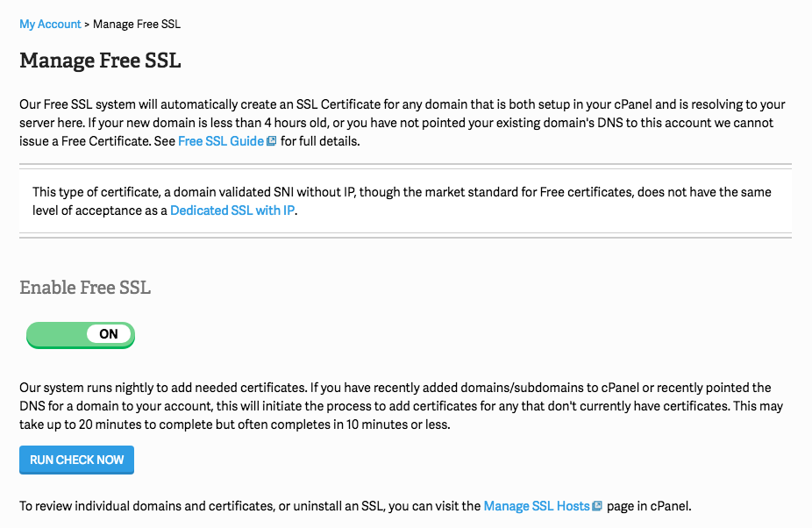Click the Manage Free SSL page heading
The width and height of the screenshot is (812, 528).
pos(100,61)
